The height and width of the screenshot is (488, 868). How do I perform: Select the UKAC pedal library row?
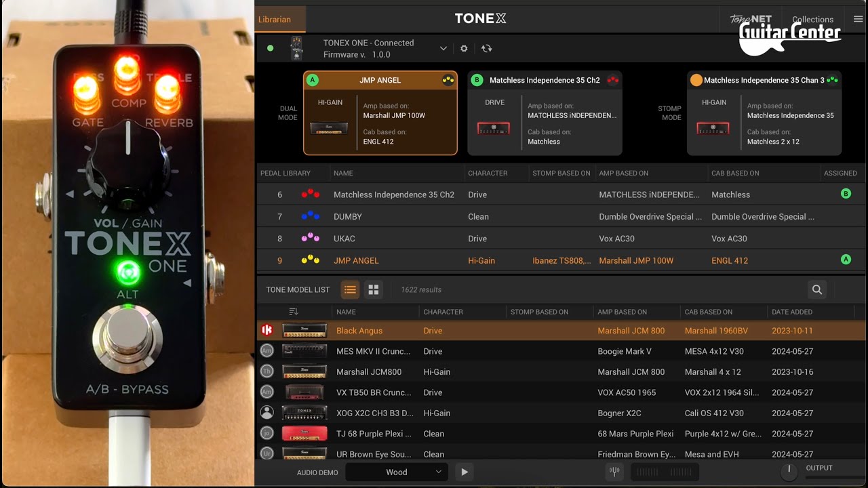click(561, 238)
